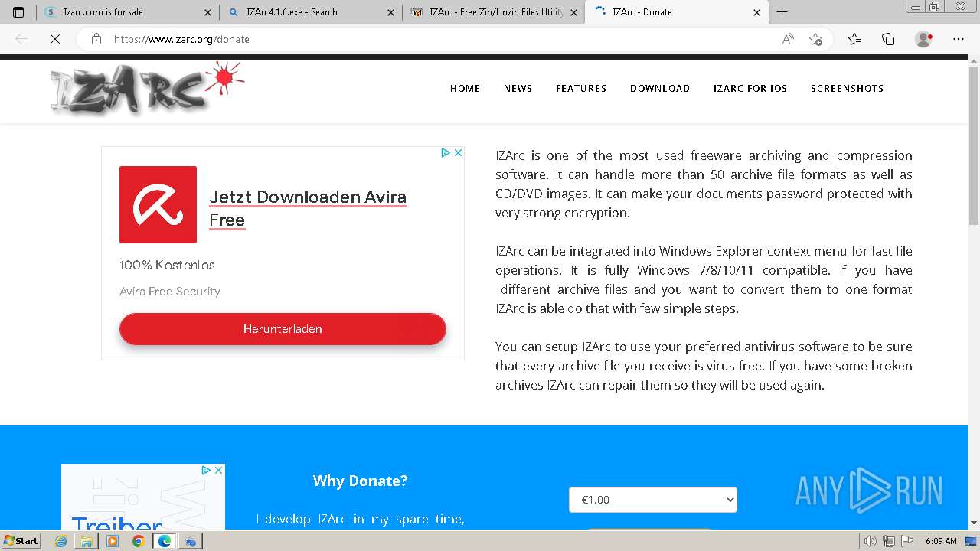Close the 'IZArc - Donate' tab
This screenshot has width=980, height=551.
pyautogui.click(x=757, y=12)
